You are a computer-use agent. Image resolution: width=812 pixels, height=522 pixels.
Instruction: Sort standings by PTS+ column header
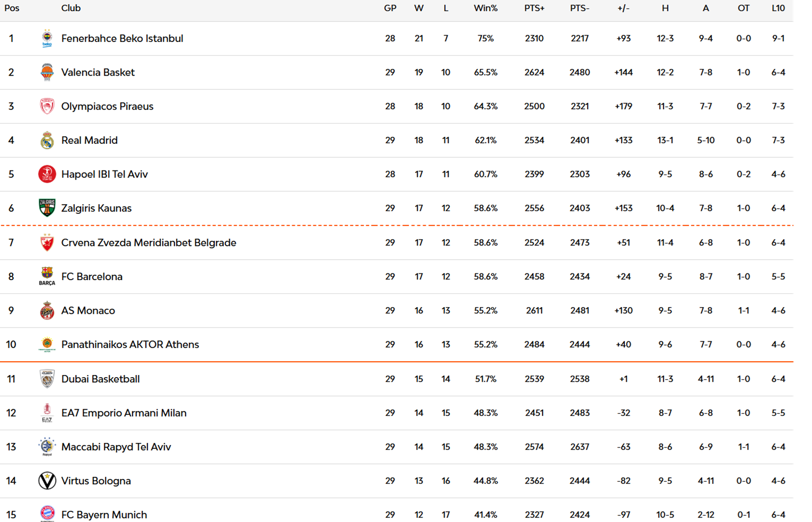coord(534,8)
